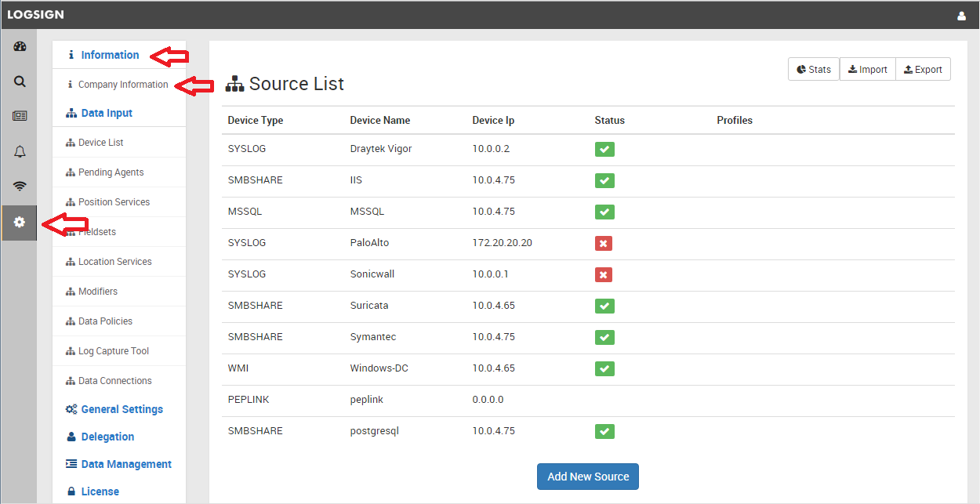Screen dimensions: 980x504
Task: Select the Draytek Vigor device name
Action: [x=381, y=149]
